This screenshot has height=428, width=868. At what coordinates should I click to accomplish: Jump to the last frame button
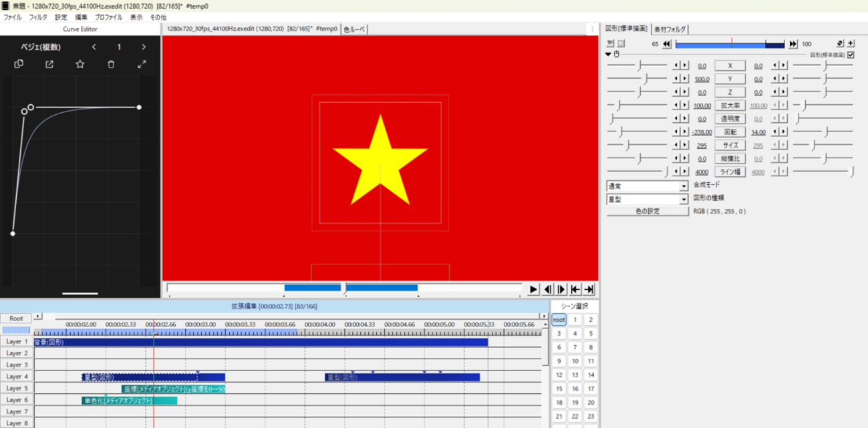[x=589, y=289]
